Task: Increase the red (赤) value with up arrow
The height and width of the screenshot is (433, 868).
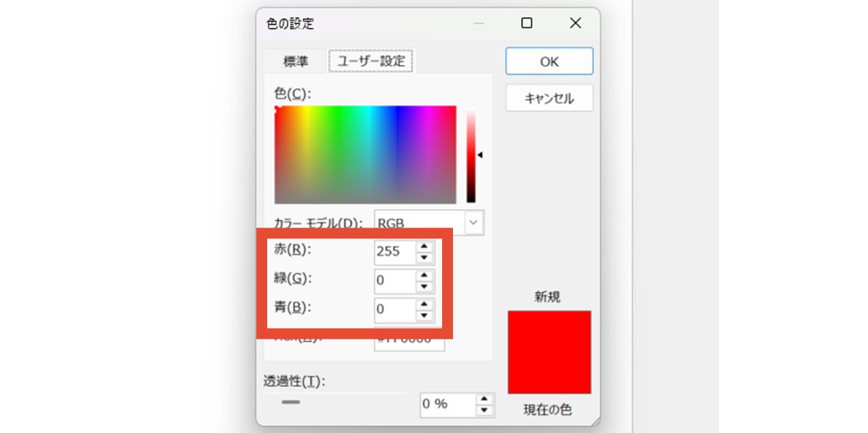Action: [x=425, y=247]
